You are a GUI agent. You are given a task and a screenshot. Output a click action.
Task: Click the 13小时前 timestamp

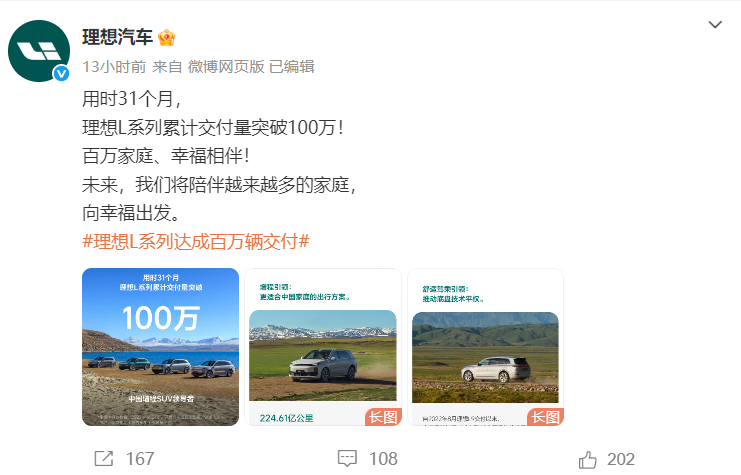pos(114,67)
